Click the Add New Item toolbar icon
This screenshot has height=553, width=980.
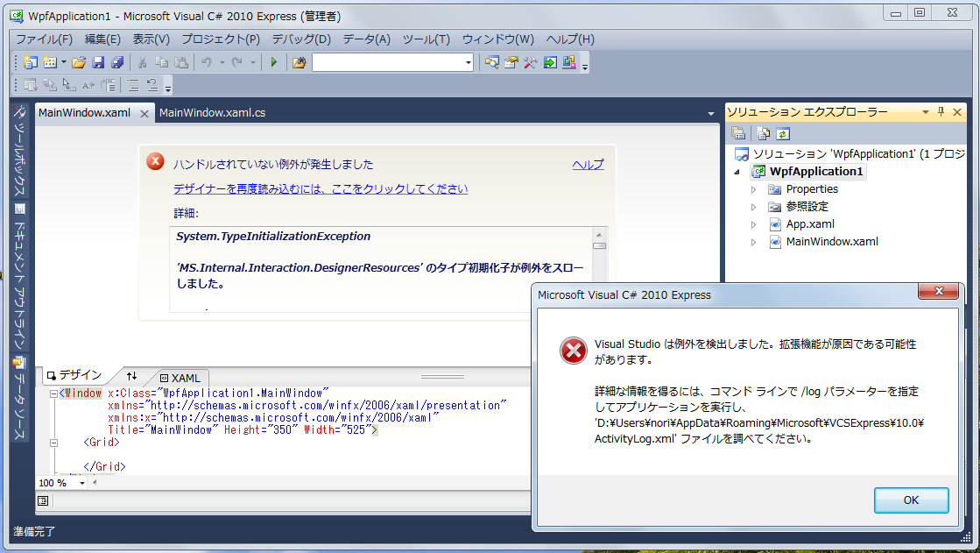tap(50, 62)
